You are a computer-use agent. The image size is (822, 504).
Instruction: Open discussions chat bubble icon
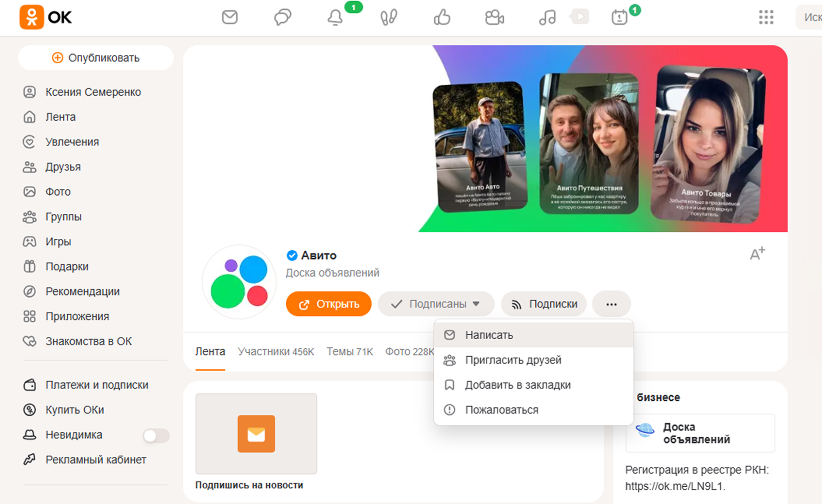point(282,17)
